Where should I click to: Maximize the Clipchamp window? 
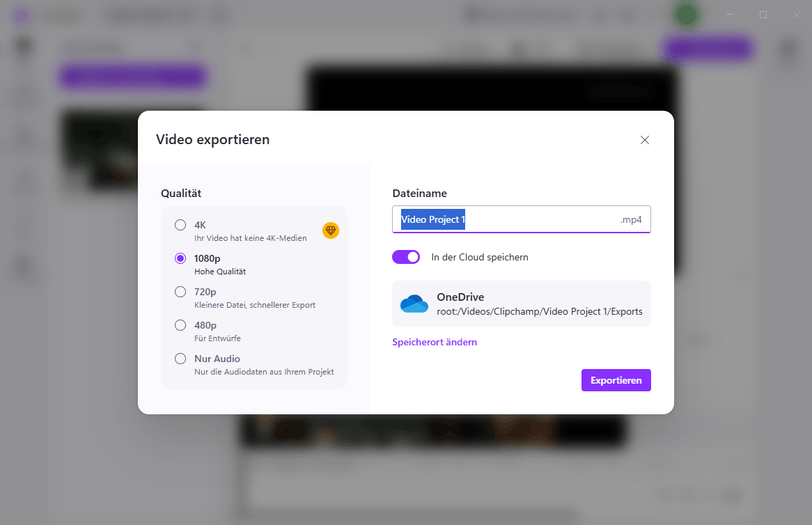coord(763,15)
